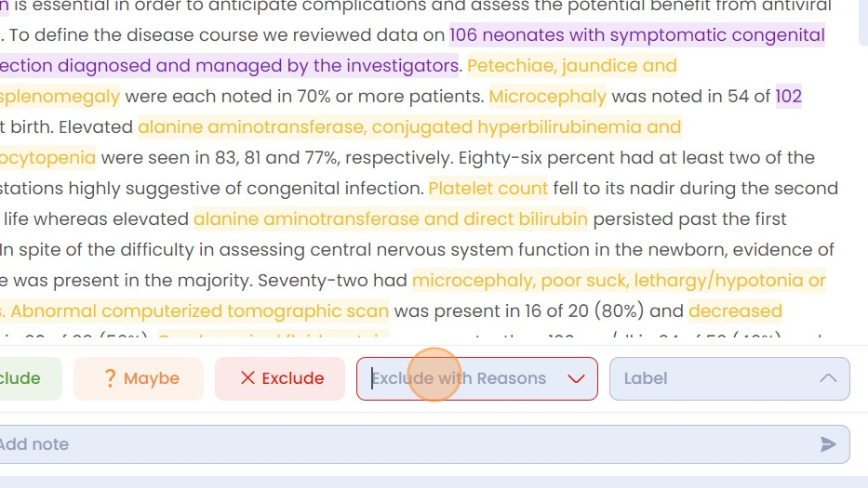The image size is (868, 488).
Task: Click the purple highlighted number '102'
Action: [788, 97]
